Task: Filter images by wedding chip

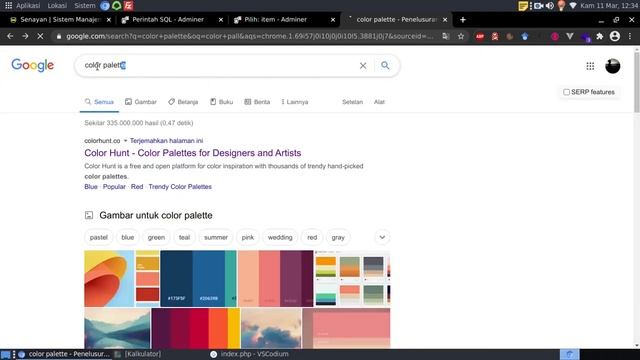Action: 280,237
